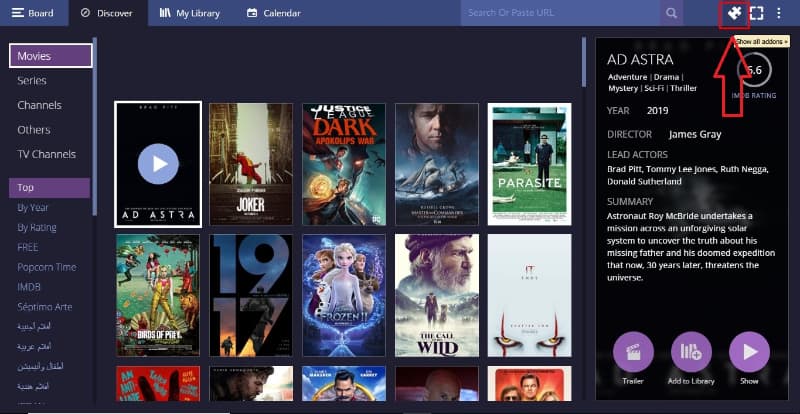800x414 pixels.
Task: Open the addons puzzle-piece icon
Action: tap(734, 13)
